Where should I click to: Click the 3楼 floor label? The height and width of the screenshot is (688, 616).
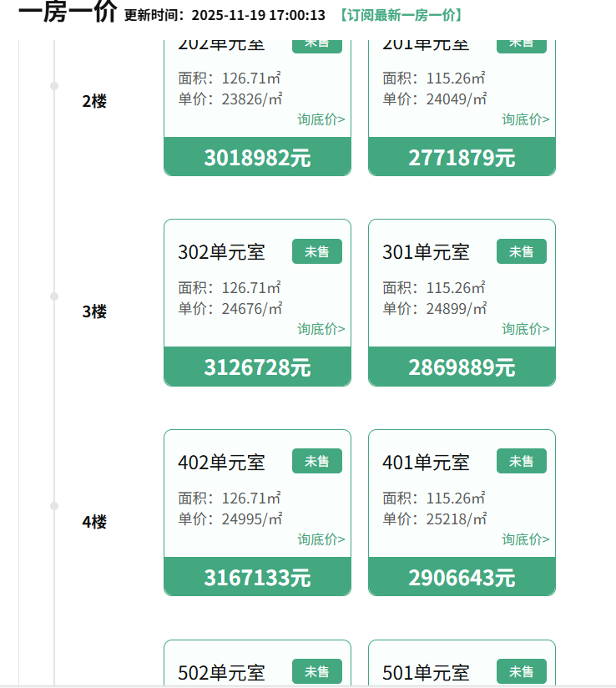click(x=94, y=311)
